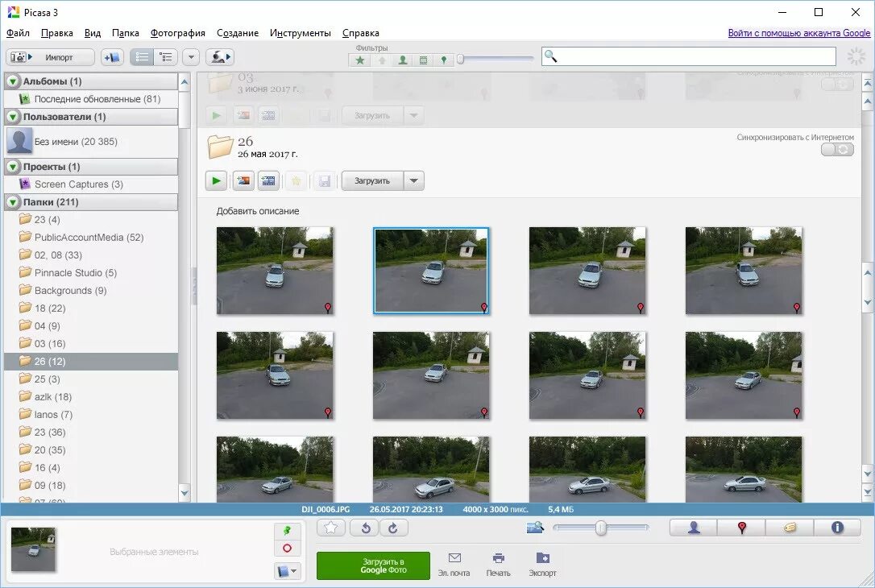
Task: Click Эл. почта email button
Action: click(x=454, y=565)
